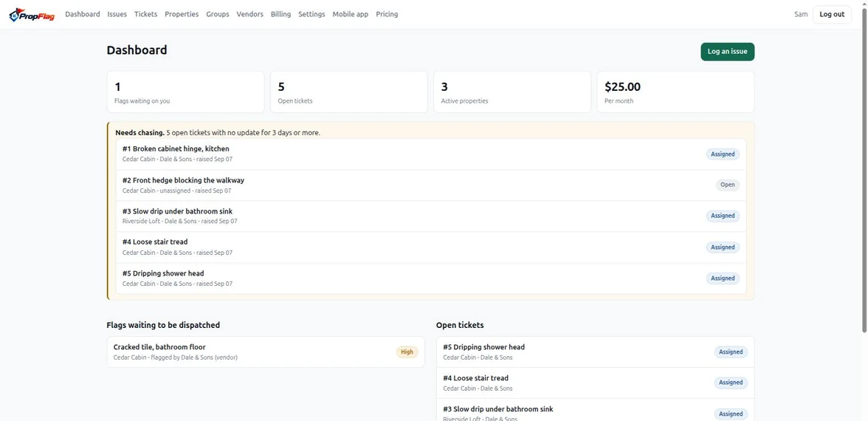Navigate to Properties
Viewport: 868px width, 421px height.
(182, 15)
